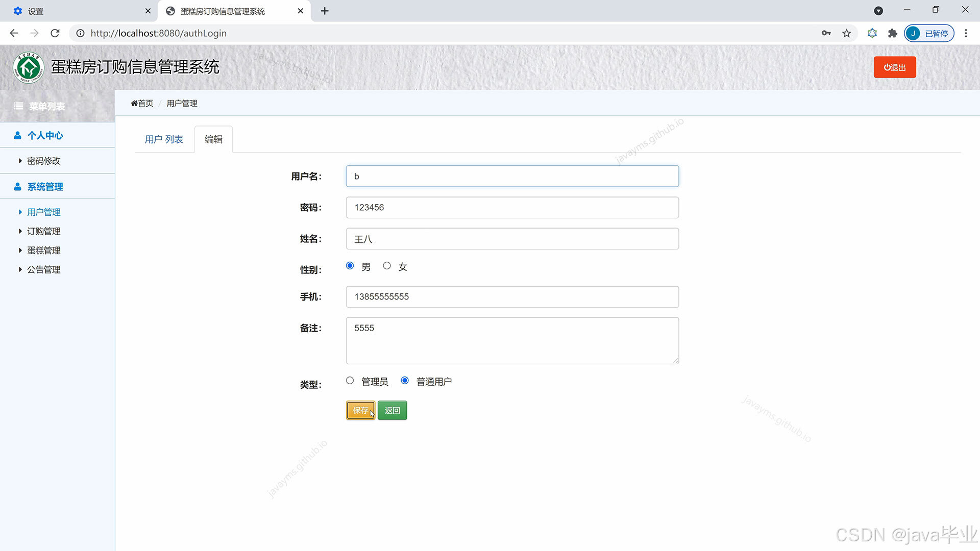Screen dimensions: 980x551
Task: Click the tab search dropdown icon
Action: 878,11
